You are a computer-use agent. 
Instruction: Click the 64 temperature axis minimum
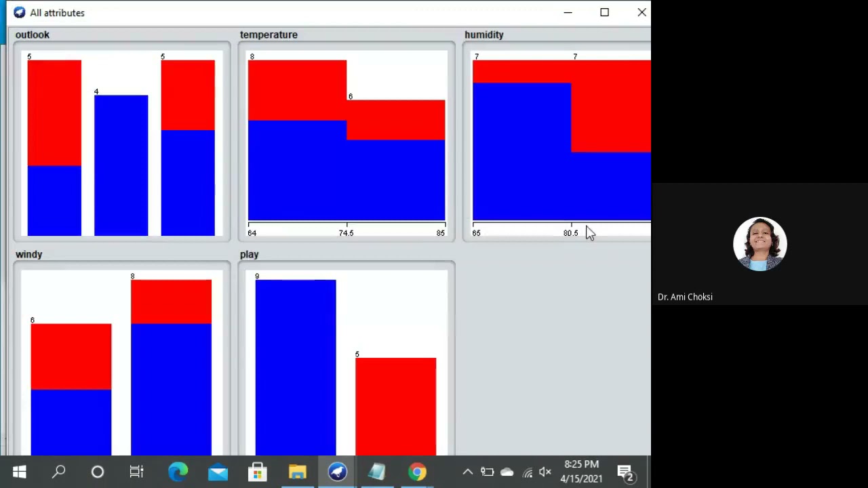pos(252,233)
